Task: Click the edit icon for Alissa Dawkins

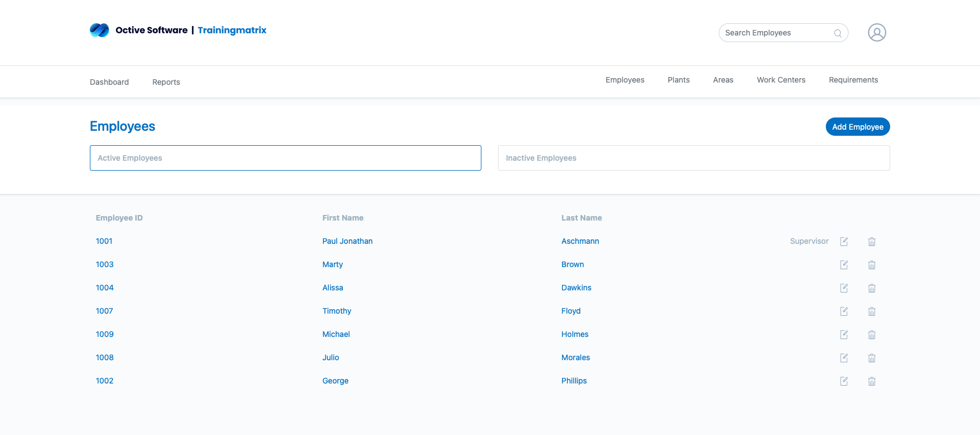Action: tap(844, 288)
